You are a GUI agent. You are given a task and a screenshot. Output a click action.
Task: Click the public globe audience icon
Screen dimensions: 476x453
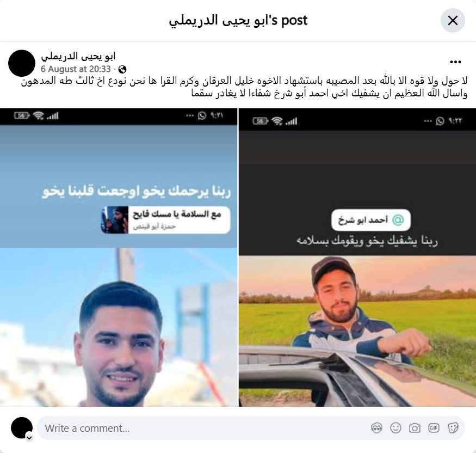click(x=122, y=70)
